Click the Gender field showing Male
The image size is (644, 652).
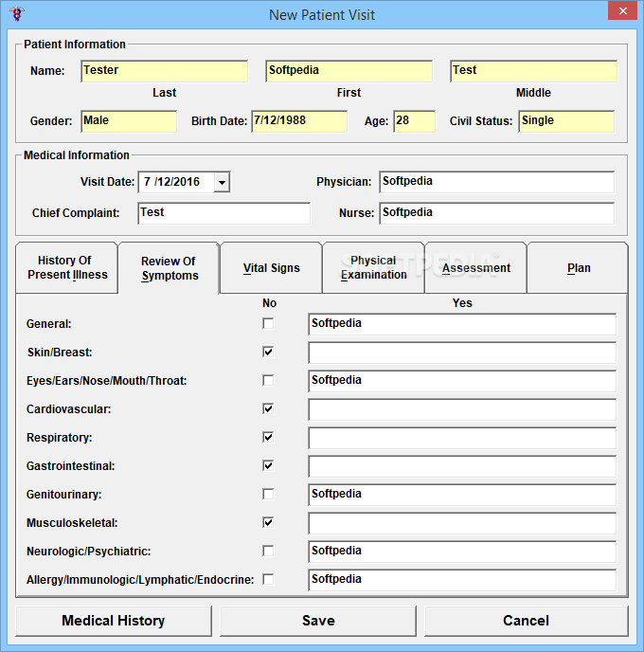pyautogui.click(x=129, y=121)
